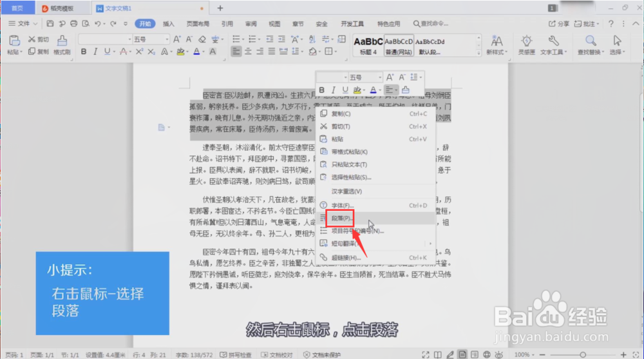Choose Font (字体) in the context menu
This screenshot has height=359, width=644.
(x=377, y=205)
